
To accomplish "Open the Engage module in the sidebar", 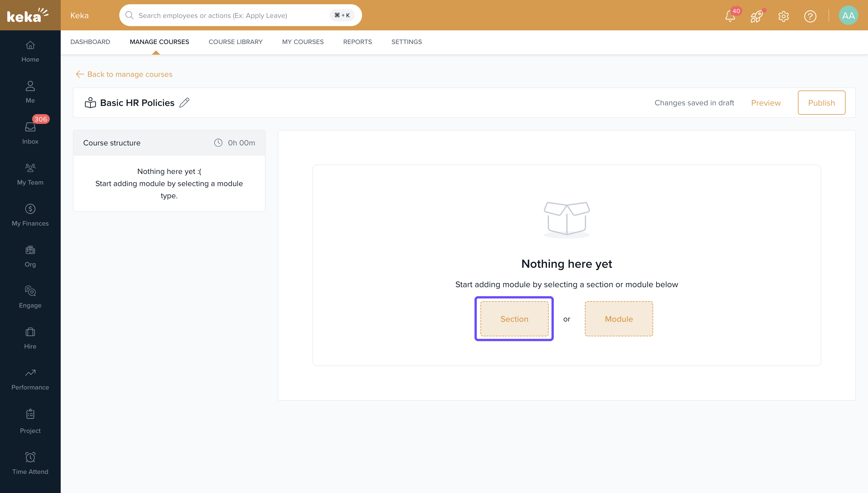I will tap(30, 297).
